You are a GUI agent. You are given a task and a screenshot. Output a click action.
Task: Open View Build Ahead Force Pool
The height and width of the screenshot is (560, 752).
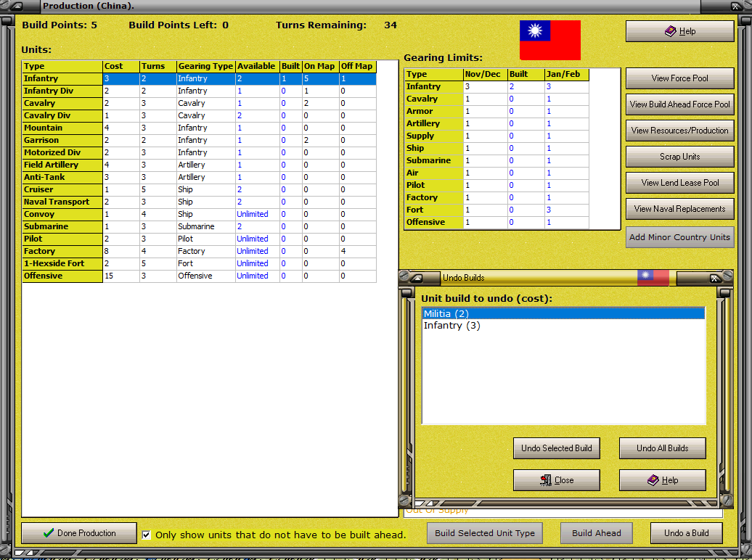point(679,104)
